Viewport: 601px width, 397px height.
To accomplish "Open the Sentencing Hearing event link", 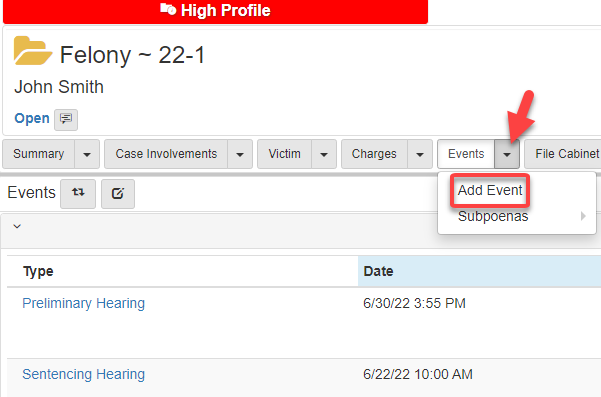I will pyautogui.click(x=84, y=374).
